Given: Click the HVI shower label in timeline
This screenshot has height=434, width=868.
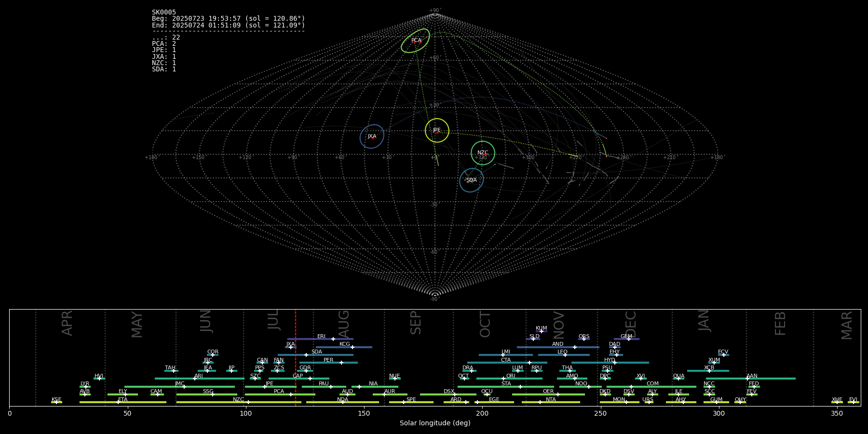Looking at the screenshot, I should [x=99, y=376].
